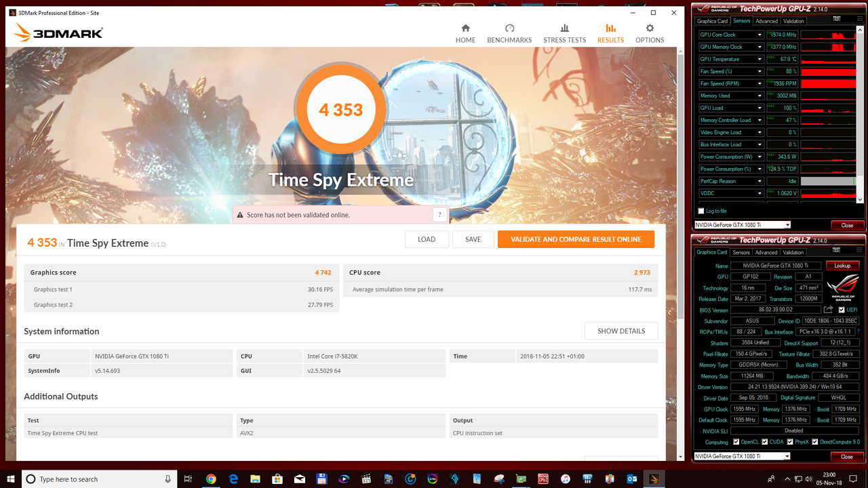Toggle Log to file checkbox in GPU-Z
Viewport: 868px width, 488px height.
point(701,211)
